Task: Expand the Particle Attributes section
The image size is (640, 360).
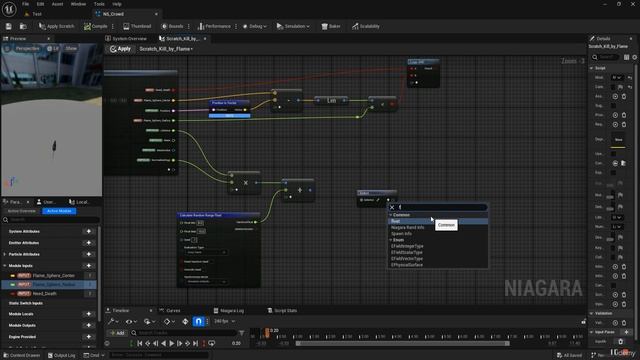Action: click(x=4, y=254)
